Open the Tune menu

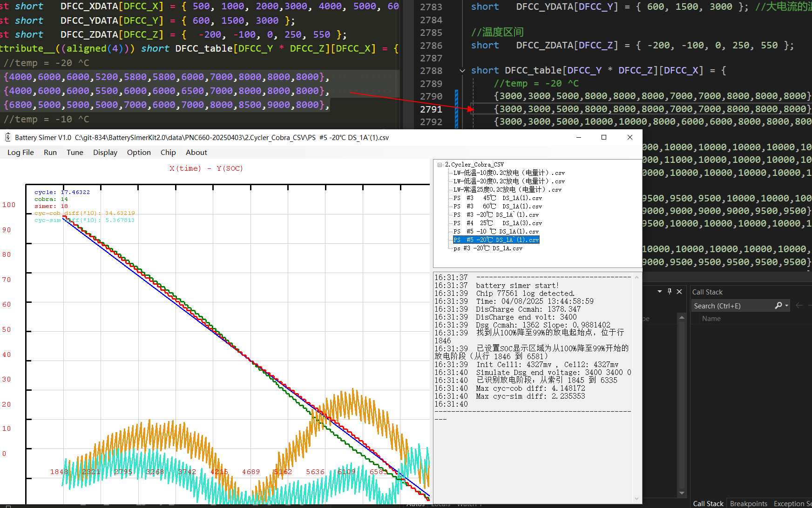pos(75,152)
